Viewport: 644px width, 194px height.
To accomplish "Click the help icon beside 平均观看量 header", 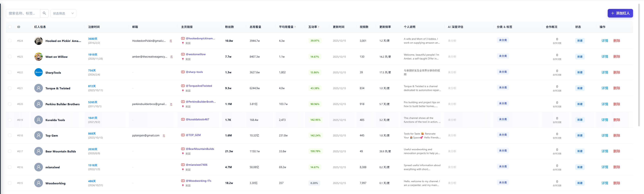I will (x=295, y=27).
